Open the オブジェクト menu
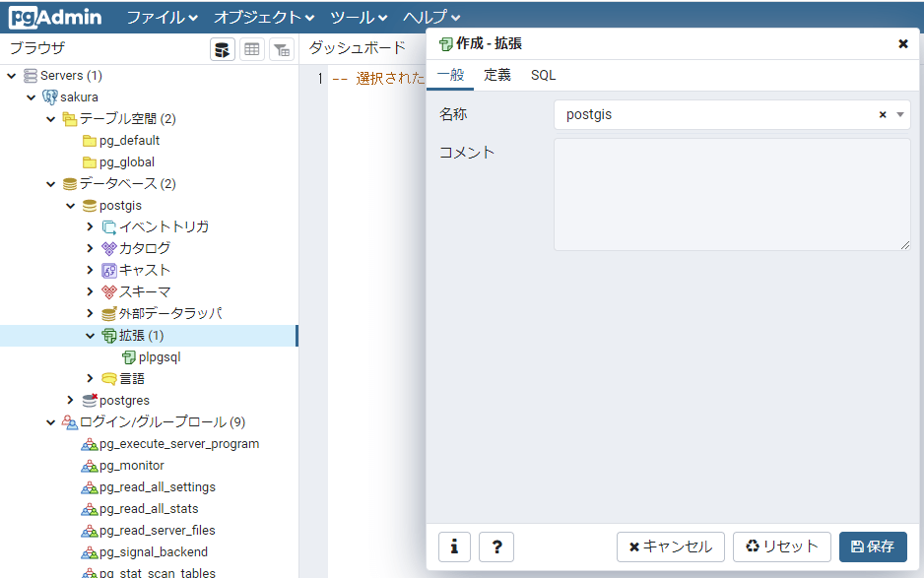This screenshot has width=924, height=578. [x=264, y=18]
